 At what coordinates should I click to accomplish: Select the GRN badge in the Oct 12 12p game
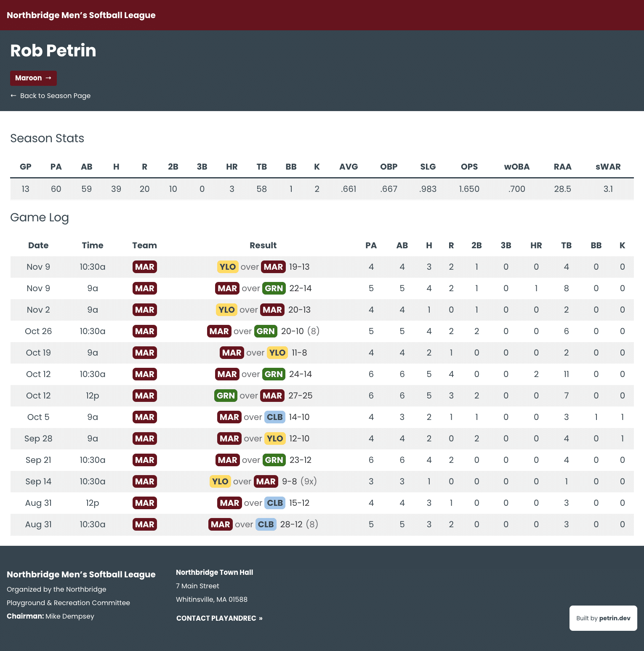[x=226, y=396]
